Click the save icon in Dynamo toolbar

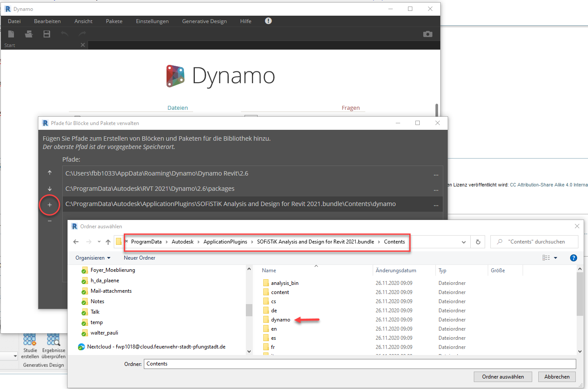(47, 34)
